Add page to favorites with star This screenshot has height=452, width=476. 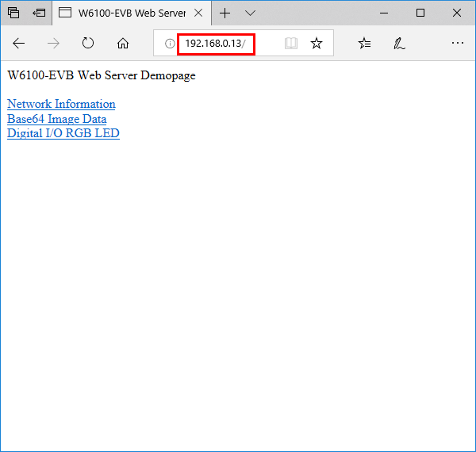(317, 44)
